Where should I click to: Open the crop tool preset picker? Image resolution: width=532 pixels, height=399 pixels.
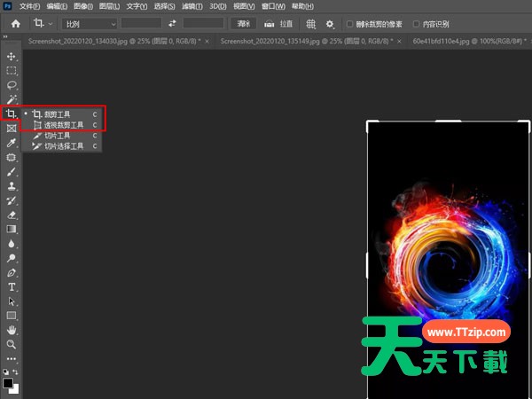[x=43, y=23]
